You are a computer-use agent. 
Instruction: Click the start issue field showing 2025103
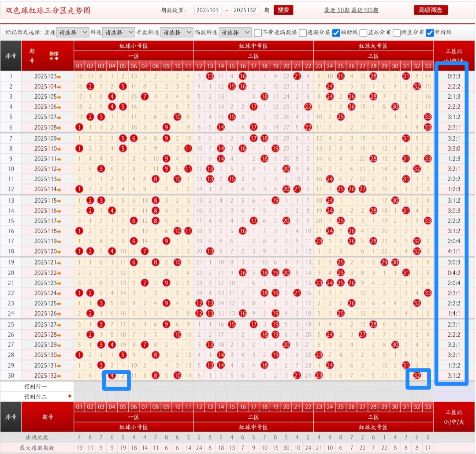coord(208,10)
